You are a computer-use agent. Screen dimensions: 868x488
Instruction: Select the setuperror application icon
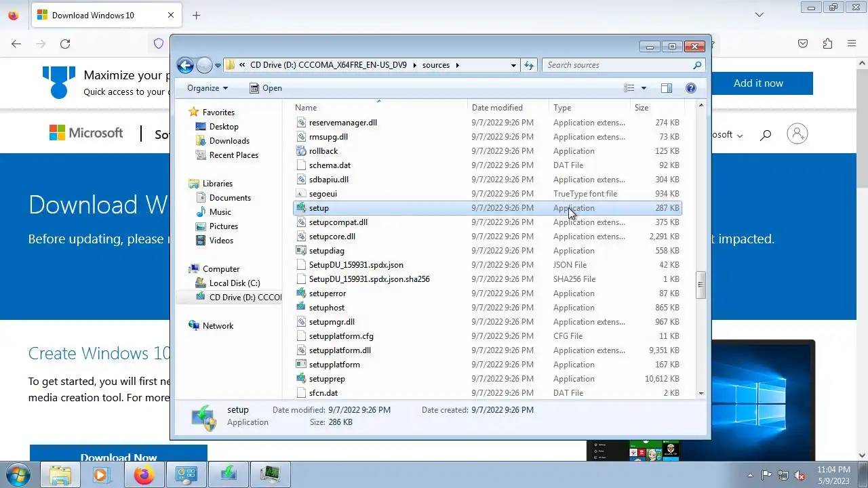(x=302, y=293)
